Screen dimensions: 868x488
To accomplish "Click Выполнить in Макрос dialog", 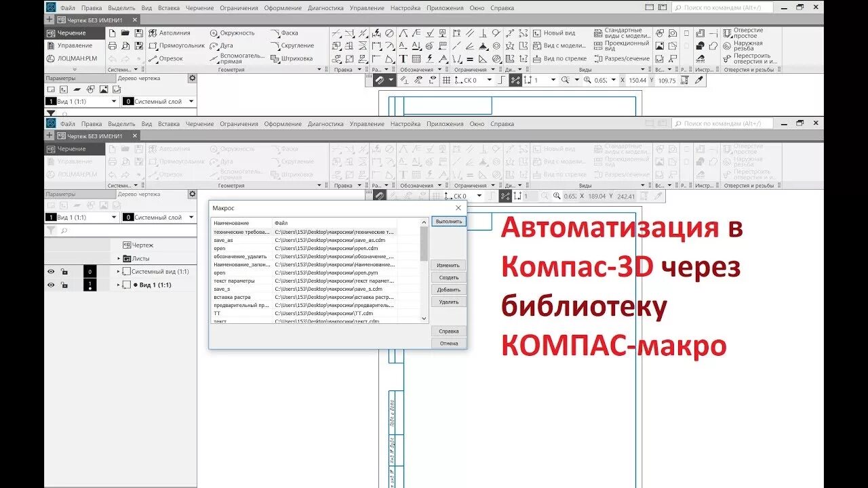I will coord(449,222).
